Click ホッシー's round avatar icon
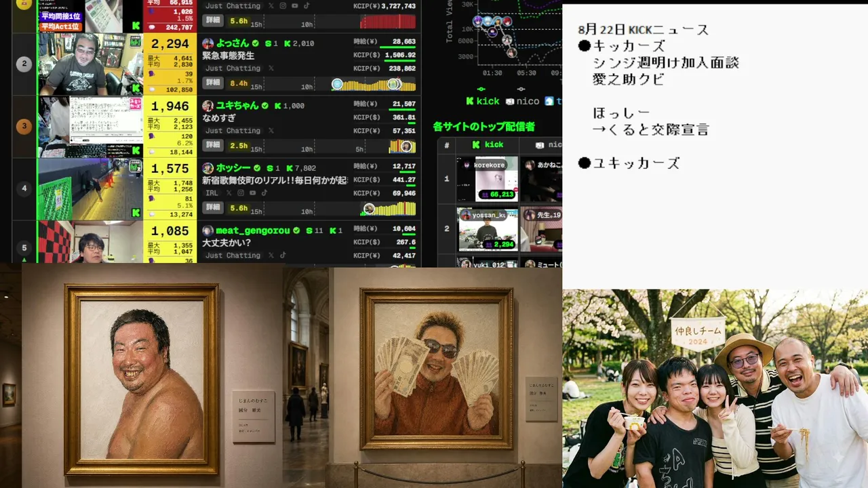 208,168
